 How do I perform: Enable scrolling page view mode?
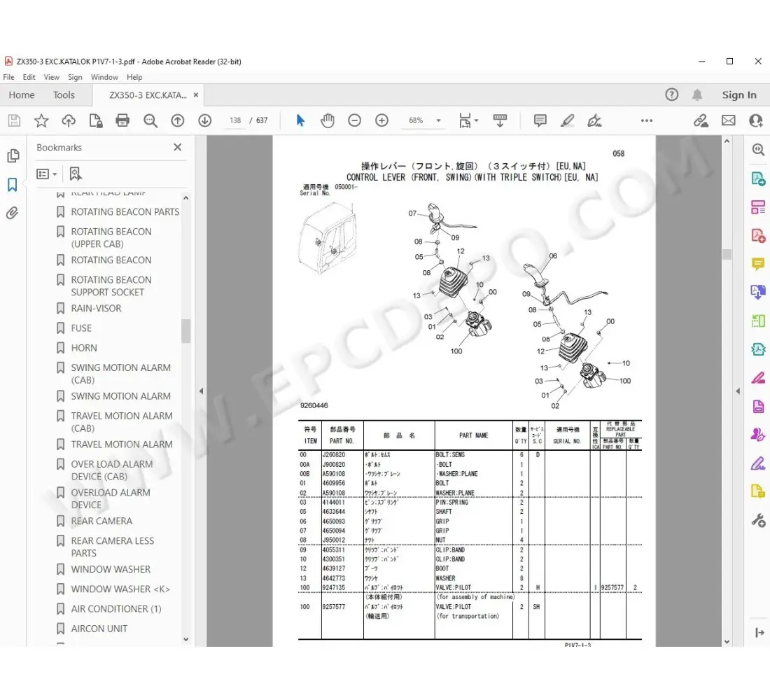pyautogui.click(x=500, y=120)
